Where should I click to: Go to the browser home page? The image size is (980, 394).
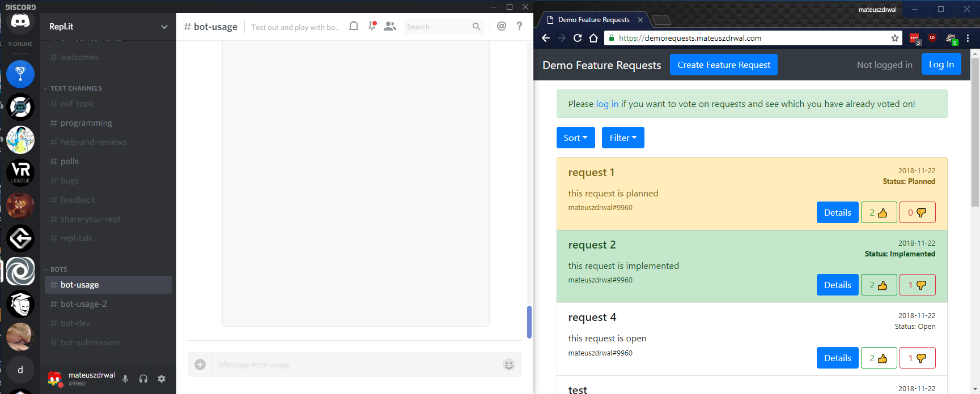tap(593, 38)
